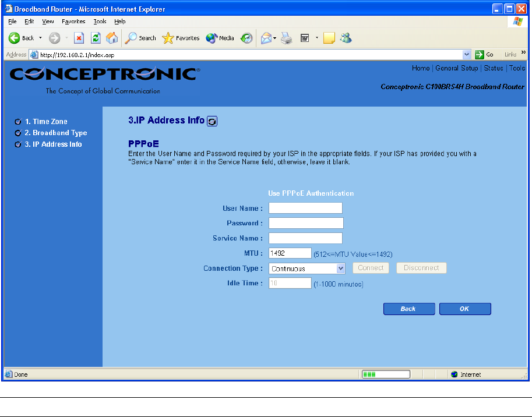Select step 1. Time Zone
532x417 pixels.
pos(46,121)
